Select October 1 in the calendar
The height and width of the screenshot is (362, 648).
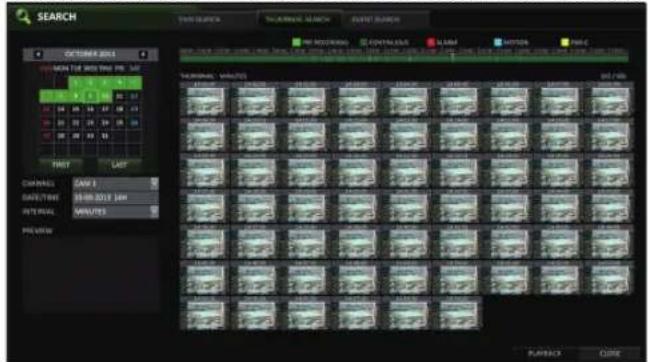point(76,83)
